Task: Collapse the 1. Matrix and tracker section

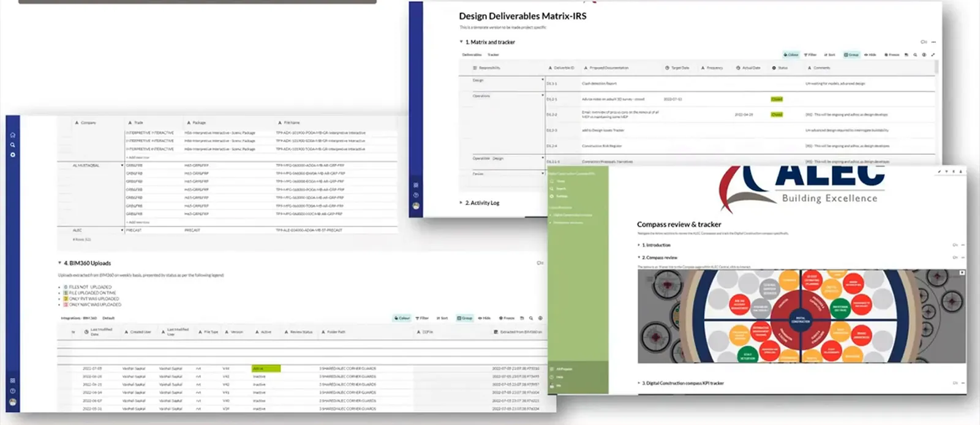Action: pyautogui.click(x=461, y=42)
